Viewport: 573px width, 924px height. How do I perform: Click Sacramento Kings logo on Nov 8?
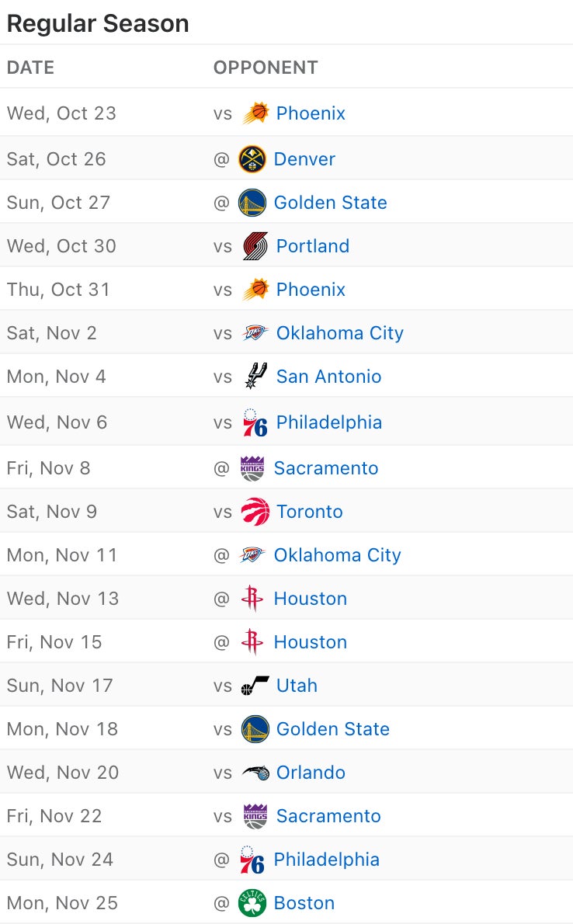click(x=252, y=468)
